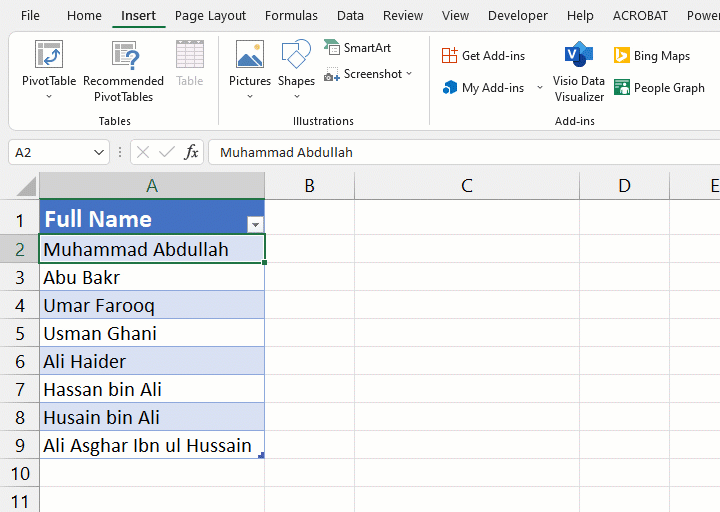Select cell Husain bin Ali

(x=152, y=417)
